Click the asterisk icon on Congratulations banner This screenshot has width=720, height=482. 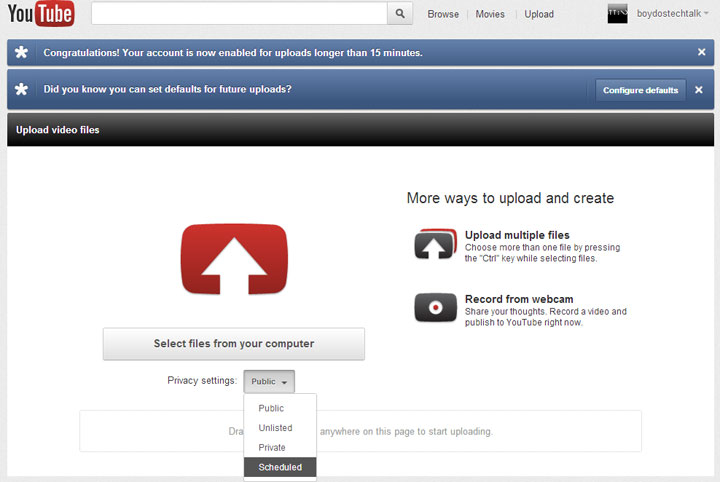click(x=23, y=52)
